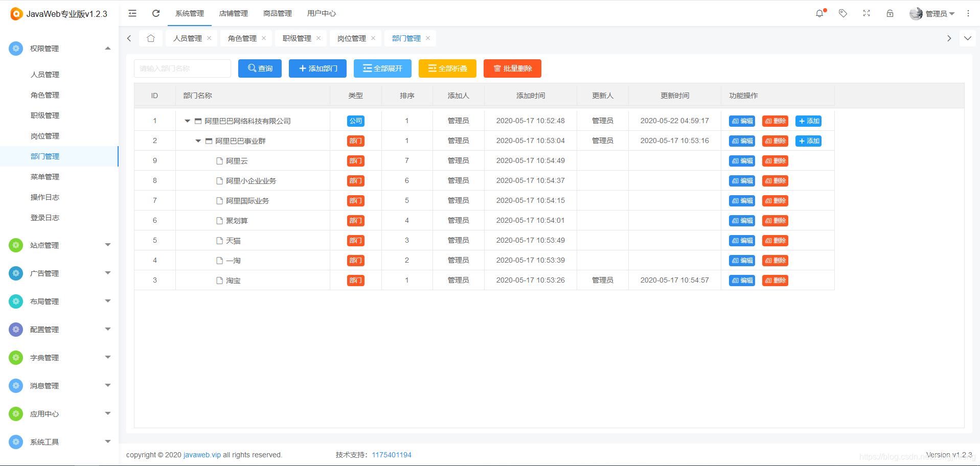Screen dimensions: 980x466
Task: Edit the 淘宝 department row
Action: coord(742,281)
